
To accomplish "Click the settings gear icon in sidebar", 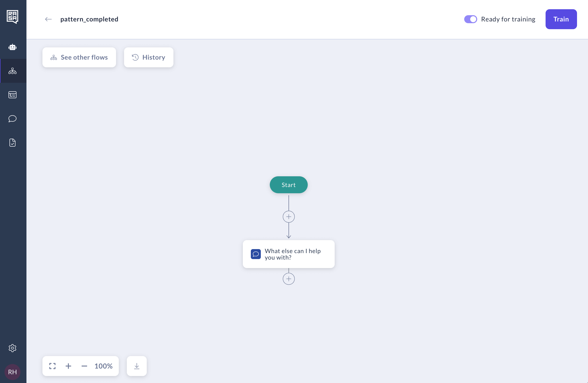I will (x=12, y=348).
